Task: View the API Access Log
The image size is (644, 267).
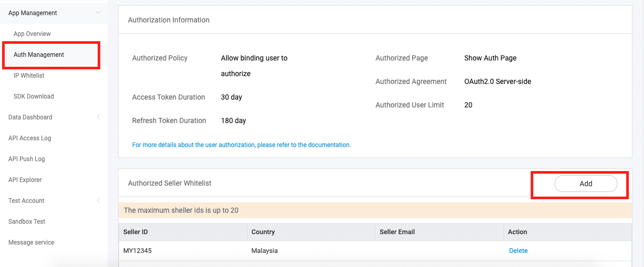Action: (30, 138)
